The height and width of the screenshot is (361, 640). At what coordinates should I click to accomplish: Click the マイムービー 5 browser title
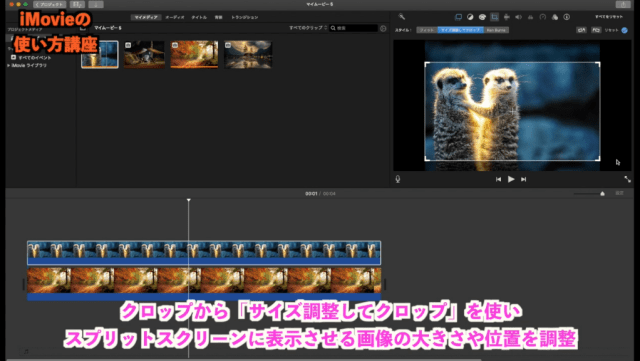[x=108, y=28]
